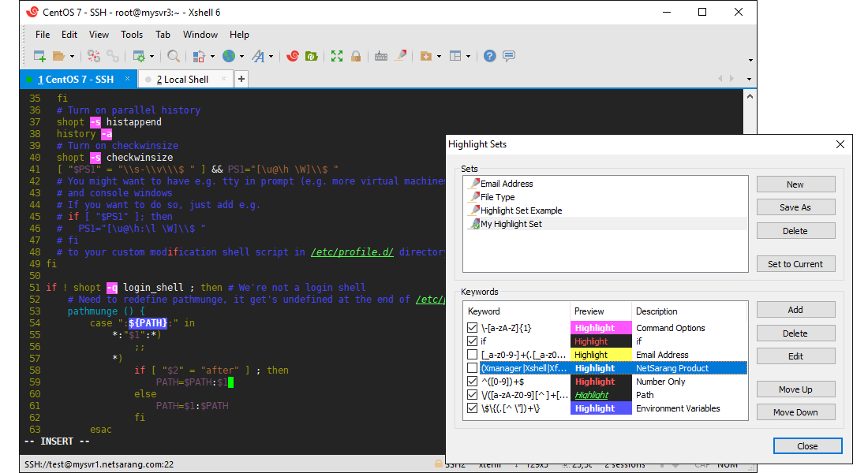The width and height of the screenshot is (868, 473).
Task: Toggle checkbox for 'if' keyword
Action: coord(472,341)
